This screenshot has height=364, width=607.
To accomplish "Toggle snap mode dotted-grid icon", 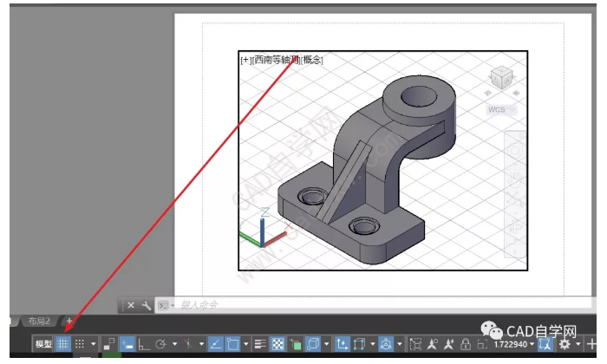I will point(80,344).
